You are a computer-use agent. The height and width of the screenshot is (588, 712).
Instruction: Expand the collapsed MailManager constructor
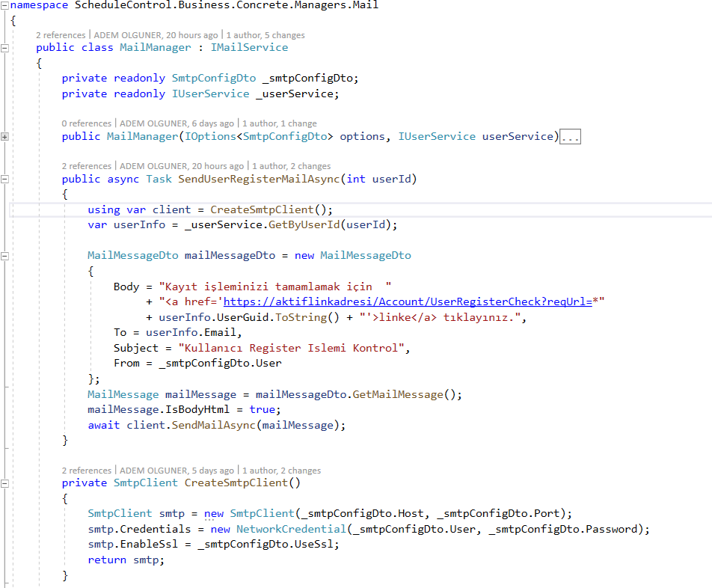click(4, 137)
